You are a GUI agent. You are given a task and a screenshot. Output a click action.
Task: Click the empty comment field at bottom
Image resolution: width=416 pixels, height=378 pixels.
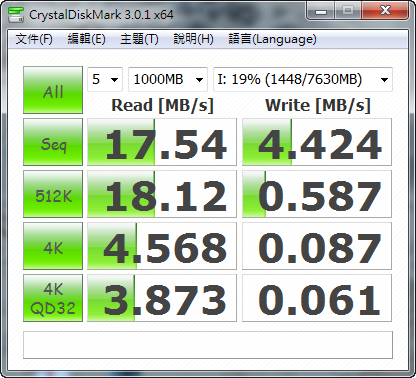208,345
